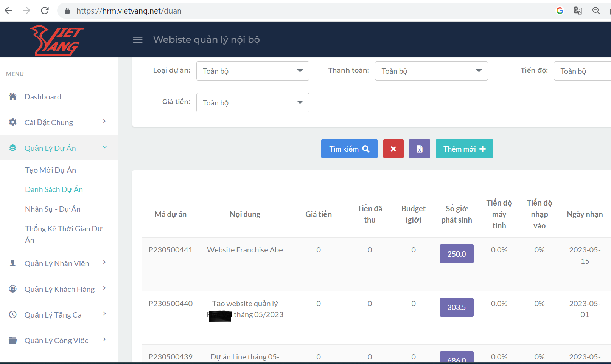This screenshot has height=364, width=611.
Task: Click the Tìm kiếm search button
Action: click(349, 149)
